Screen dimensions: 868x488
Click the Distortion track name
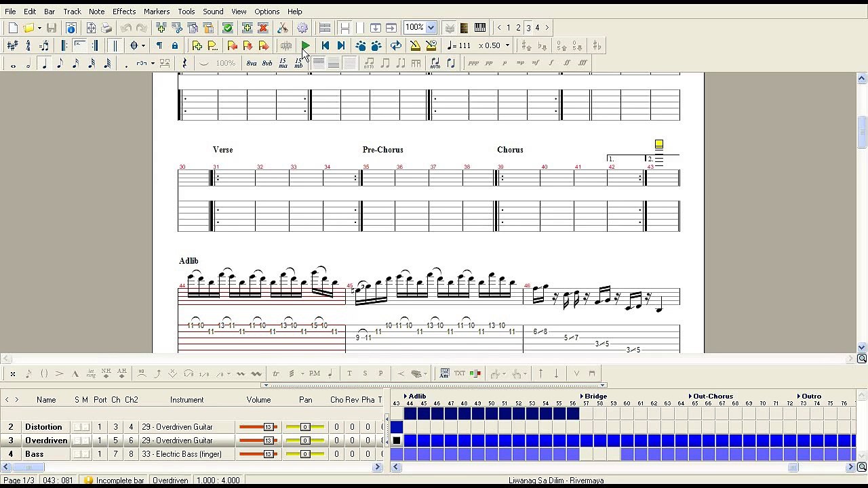point(43,427)
